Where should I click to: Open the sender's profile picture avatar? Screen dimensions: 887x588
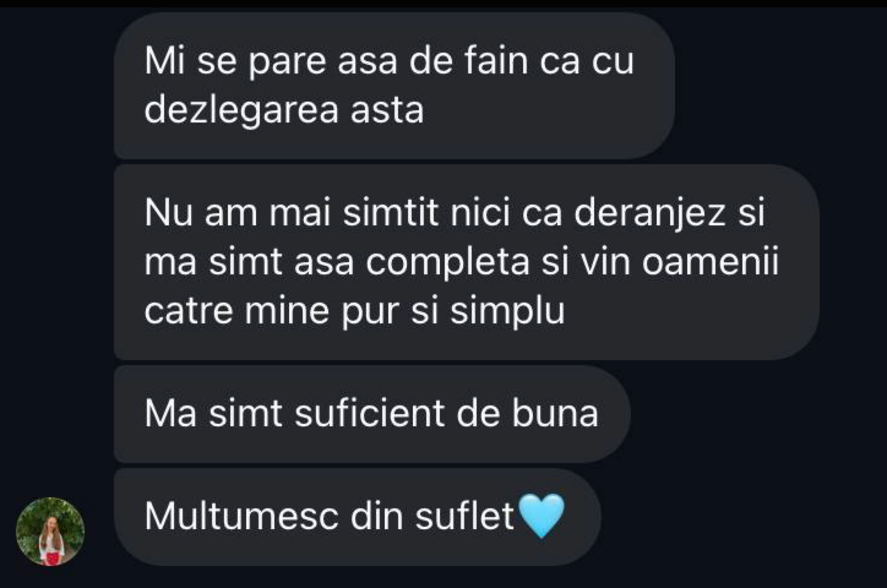(x=50, y=531)
